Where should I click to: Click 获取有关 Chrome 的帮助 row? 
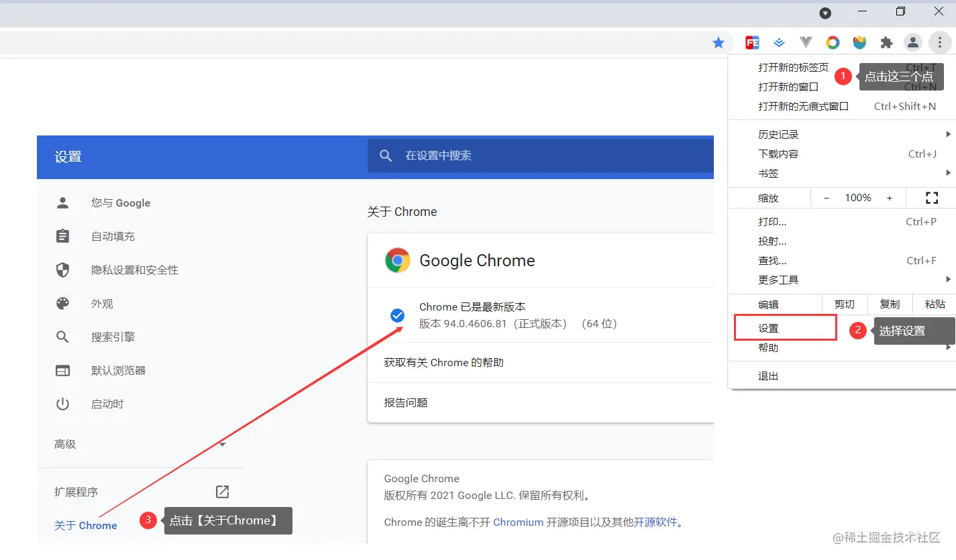click(541, 362)
